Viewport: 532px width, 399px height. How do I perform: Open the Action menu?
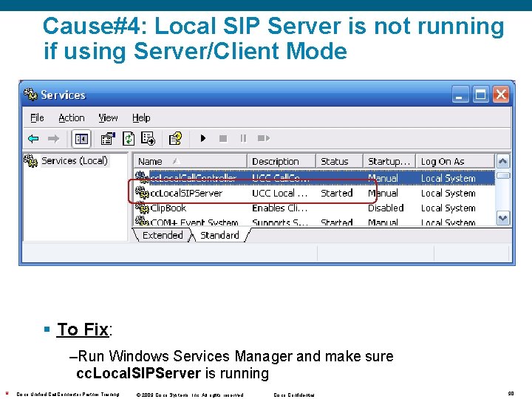(x=72, y=117)
